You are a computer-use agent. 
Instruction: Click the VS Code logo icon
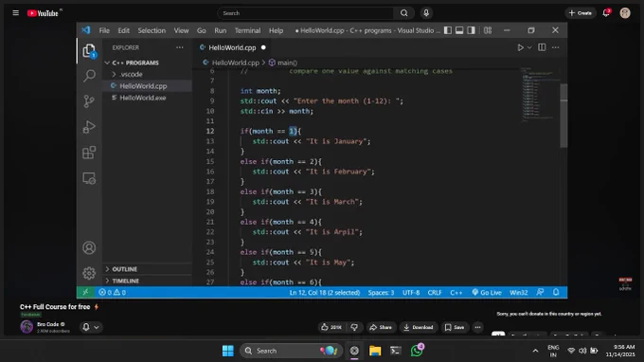86,30
